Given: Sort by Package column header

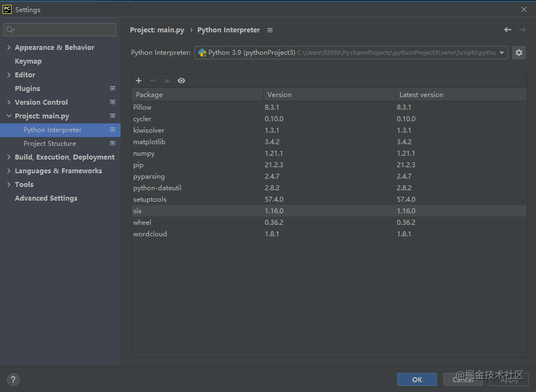Looking at the screenshot, I should [197, 95].
